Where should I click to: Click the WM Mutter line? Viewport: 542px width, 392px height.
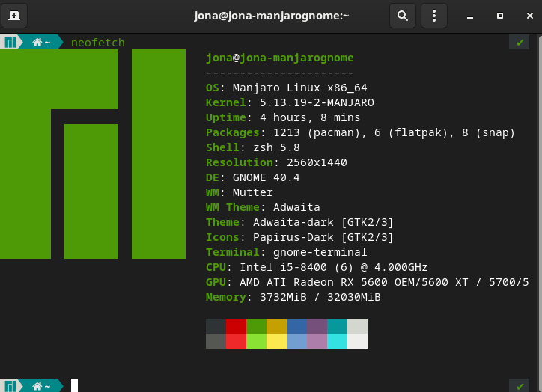coord(240,192)
